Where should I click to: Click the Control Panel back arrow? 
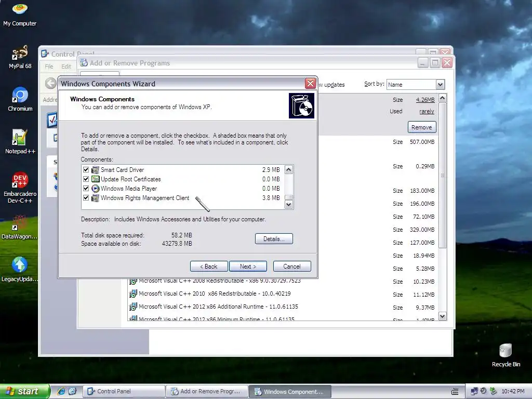point(50,83)
